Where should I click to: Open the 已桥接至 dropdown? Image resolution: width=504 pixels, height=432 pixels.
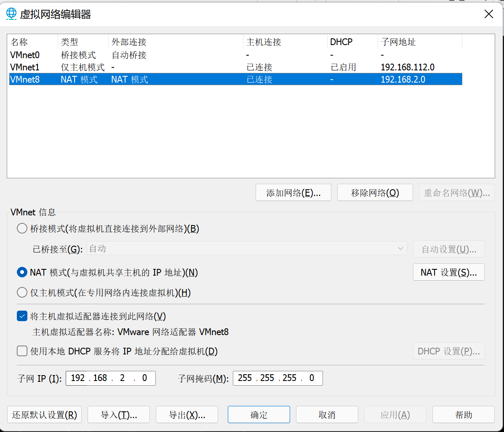(247, 249)
